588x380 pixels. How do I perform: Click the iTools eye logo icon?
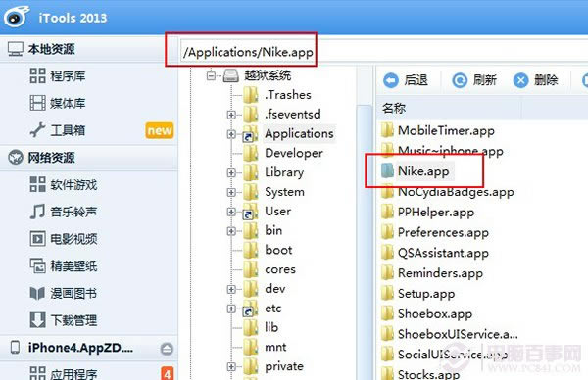16,17
